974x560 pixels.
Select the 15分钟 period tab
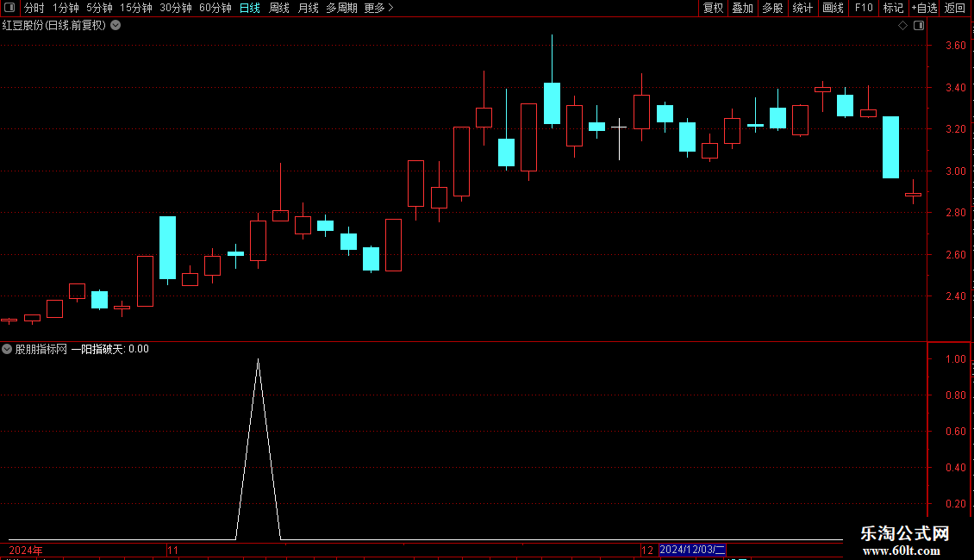tap(136, 8)
